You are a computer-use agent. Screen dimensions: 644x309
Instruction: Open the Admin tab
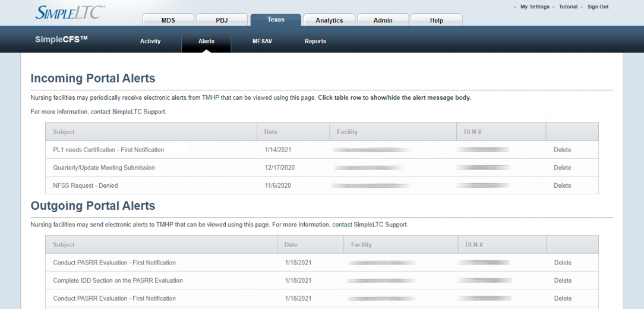[x=383, y=20]
